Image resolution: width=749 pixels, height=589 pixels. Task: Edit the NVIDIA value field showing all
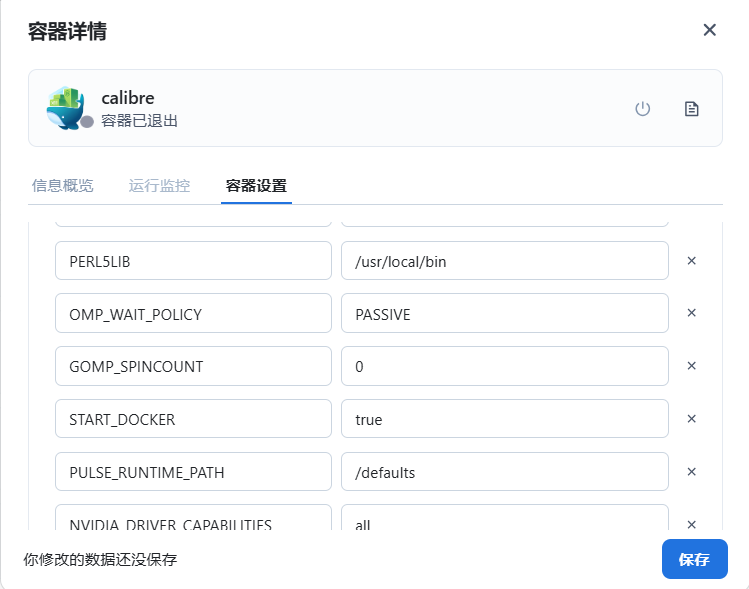click(505, 518)
